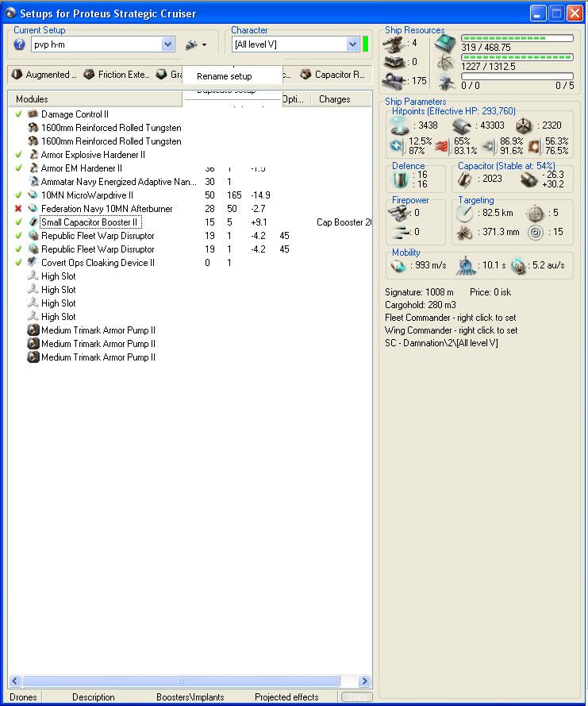This screenshot has width=588, height=706.
Task: Click the max velocity mobility icon
Action: pyautogui.click(x=398, y=266)
